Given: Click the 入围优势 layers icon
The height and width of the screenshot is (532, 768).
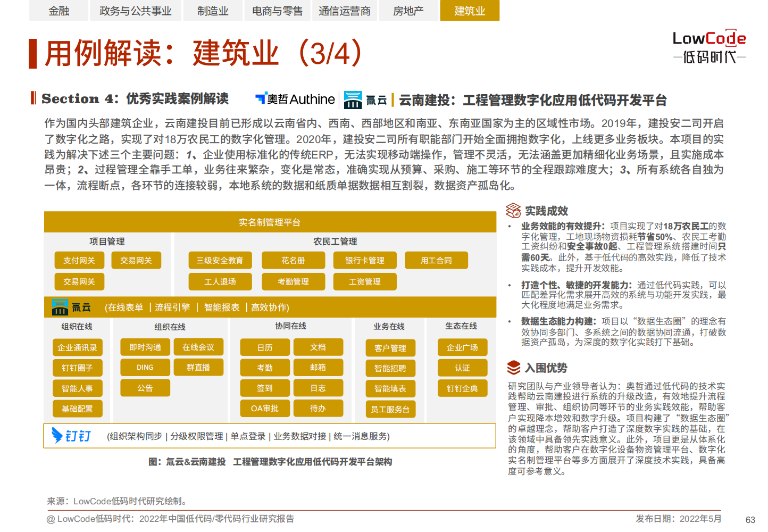Looking at the screenshot, I should click(x=514, y=368).
